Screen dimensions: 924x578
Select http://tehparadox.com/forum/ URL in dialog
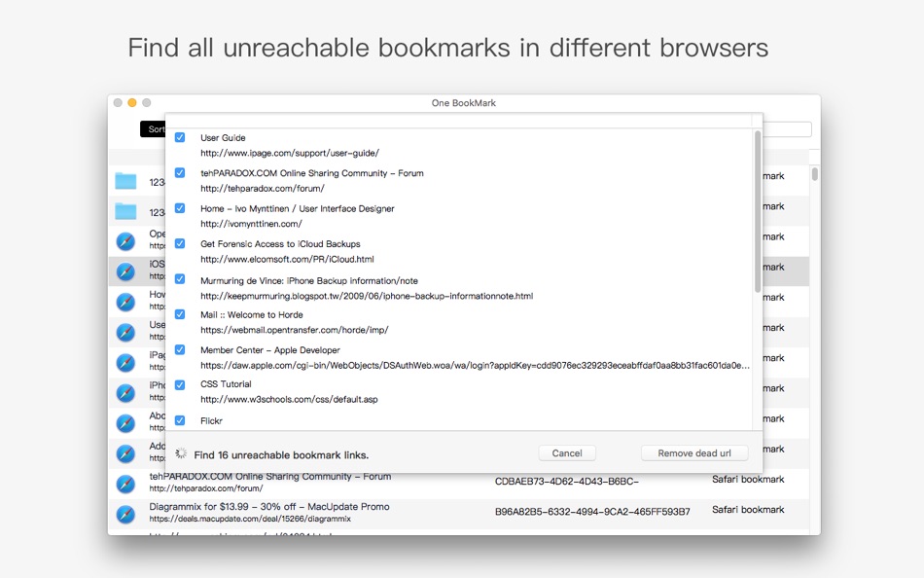(263, 188)
